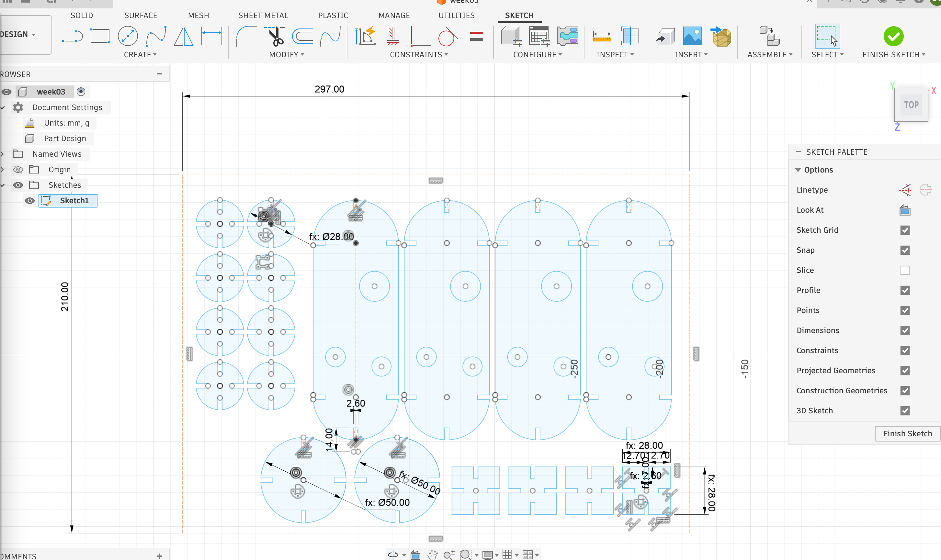
Task: Toggle the Dimensions checkbox
Action: [905, 330]
